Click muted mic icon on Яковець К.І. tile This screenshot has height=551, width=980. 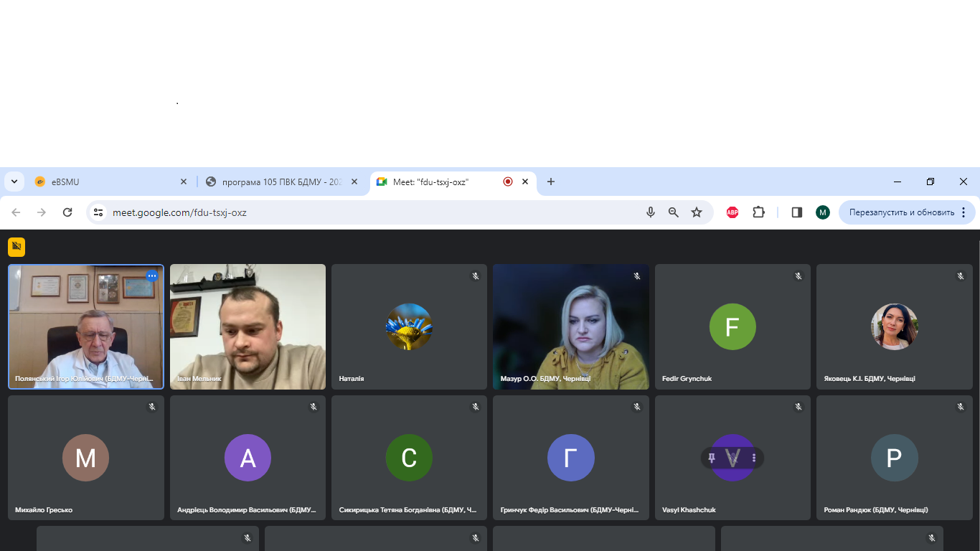pos(961,275)
